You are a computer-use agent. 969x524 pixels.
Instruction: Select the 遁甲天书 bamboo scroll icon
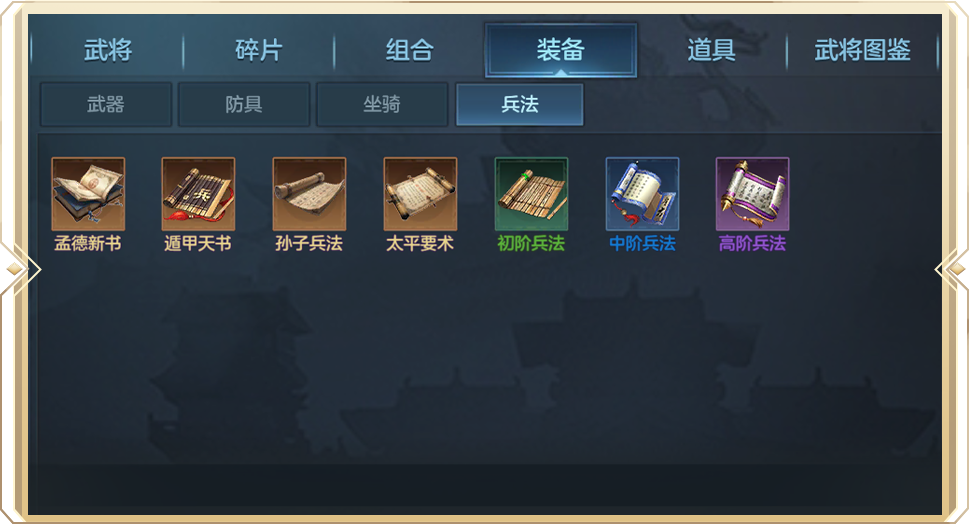point(198,194)
